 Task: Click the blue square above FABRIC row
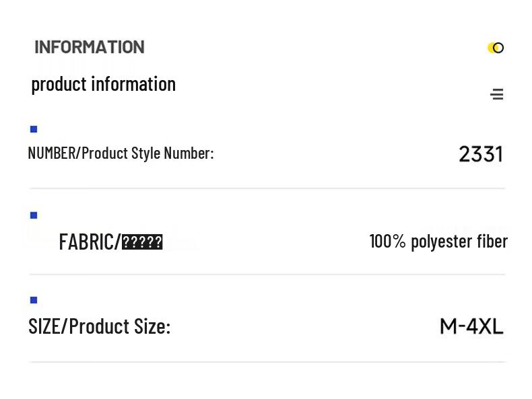tap(34, 215)
